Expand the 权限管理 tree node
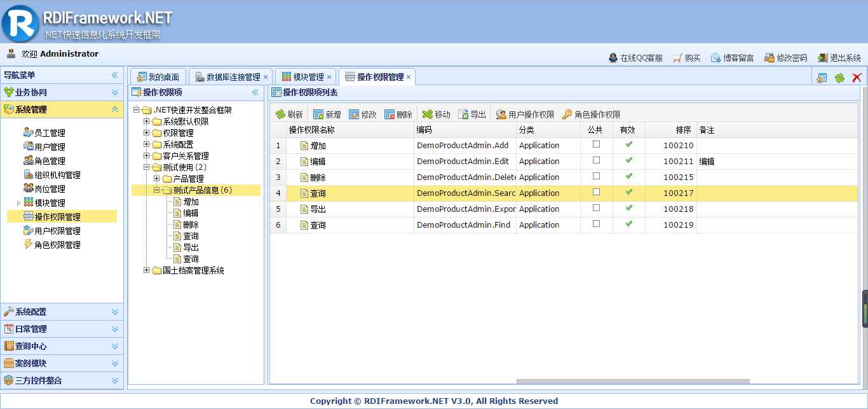 tap(147, 133)
